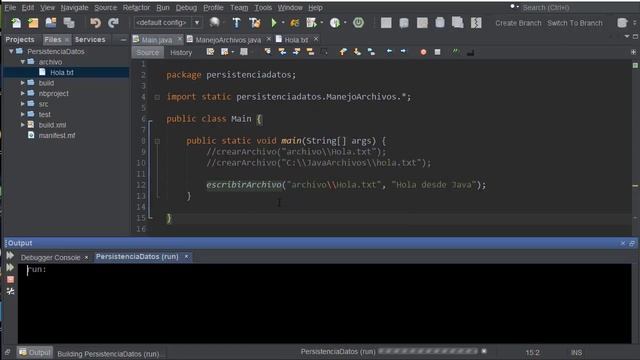The image size is (640, 360).
Task: Switch to the Projects tab
Action: [20, 40]
